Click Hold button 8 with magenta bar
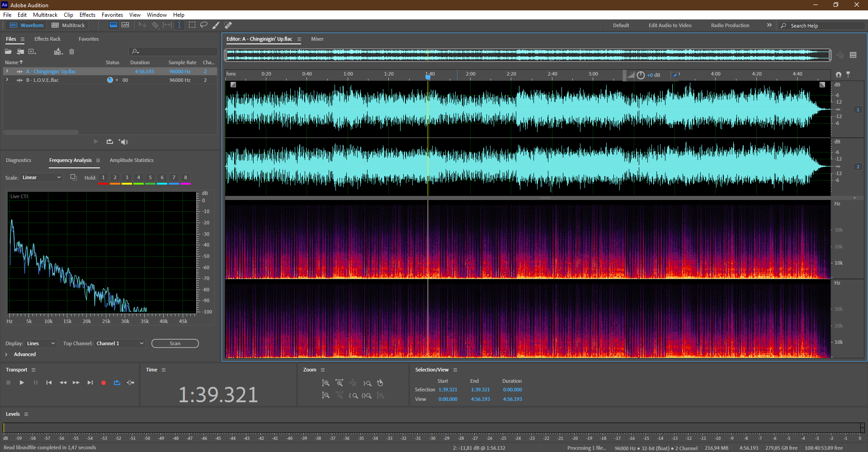The width and height of the screenshot is (868, 452). [186, 178]
